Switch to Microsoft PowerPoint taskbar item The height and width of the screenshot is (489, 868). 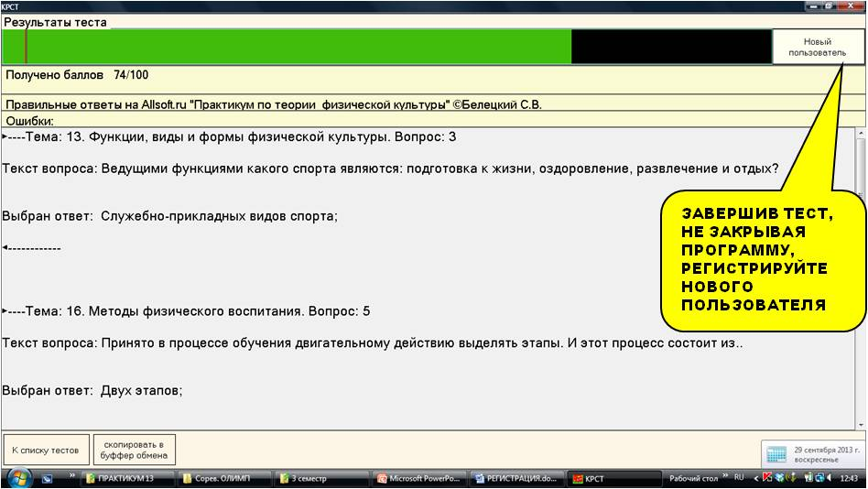[419, 479]
